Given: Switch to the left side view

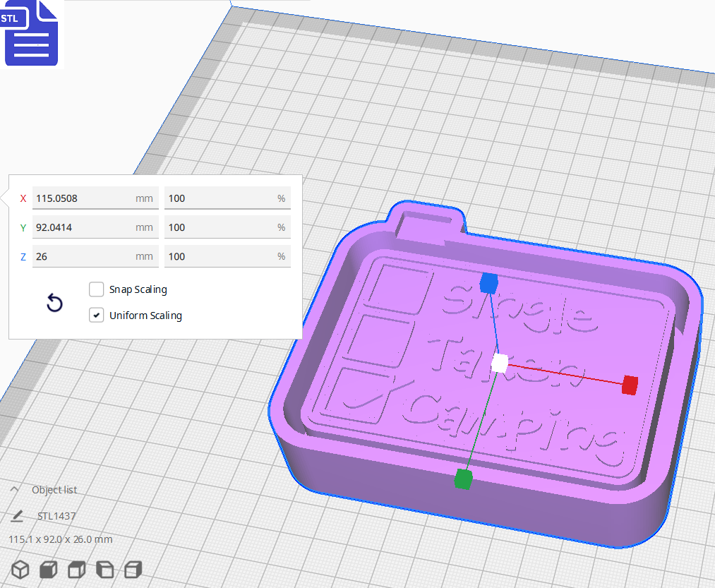Looking at the screenshot, I should pyautogui.click(x=104, y=570).
